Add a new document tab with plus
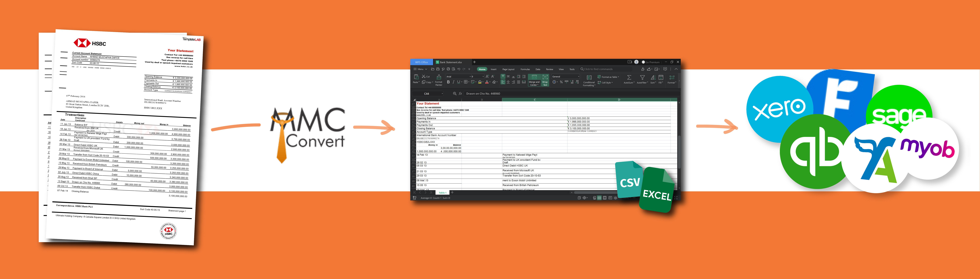 coord(474,62)
